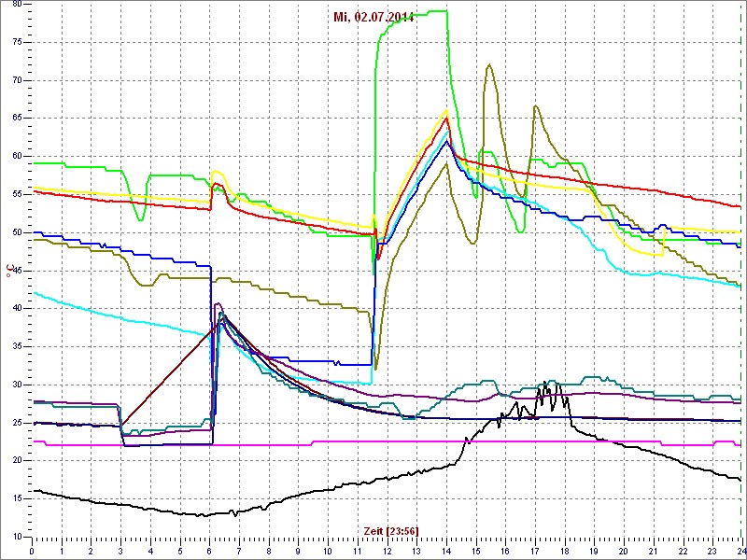Click hour label 5 on time axis
Image resolution: width=747 pixels, height=560 pixels.
[x=179, y=551]
